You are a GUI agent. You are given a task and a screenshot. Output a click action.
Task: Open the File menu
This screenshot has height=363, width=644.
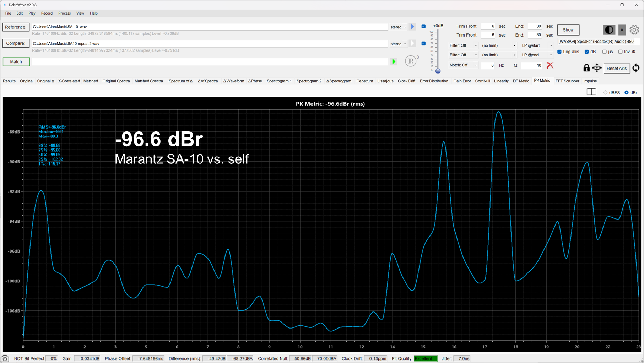[x=8, y=13]
